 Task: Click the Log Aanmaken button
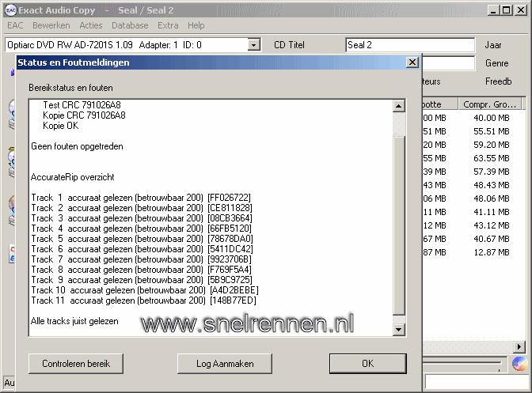225,364
